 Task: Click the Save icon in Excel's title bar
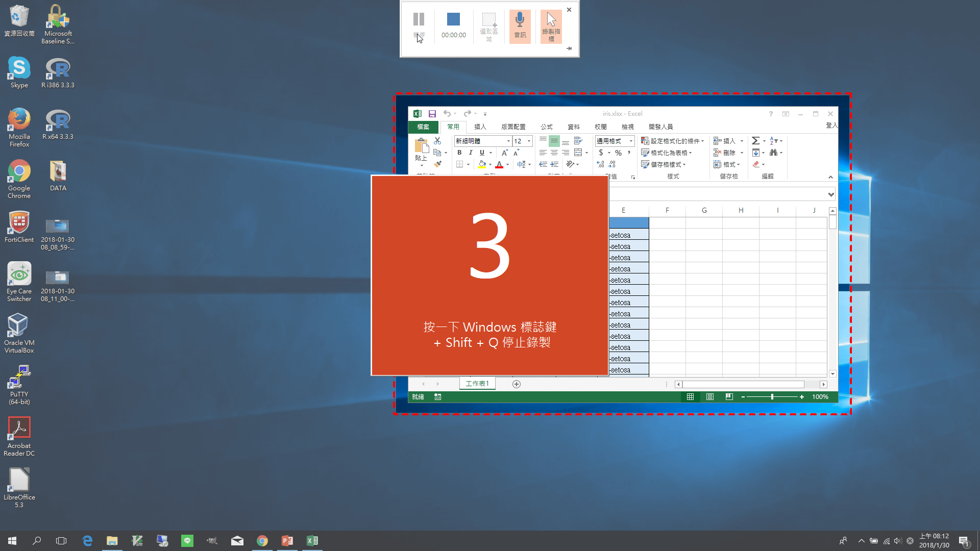coord(432,114)
